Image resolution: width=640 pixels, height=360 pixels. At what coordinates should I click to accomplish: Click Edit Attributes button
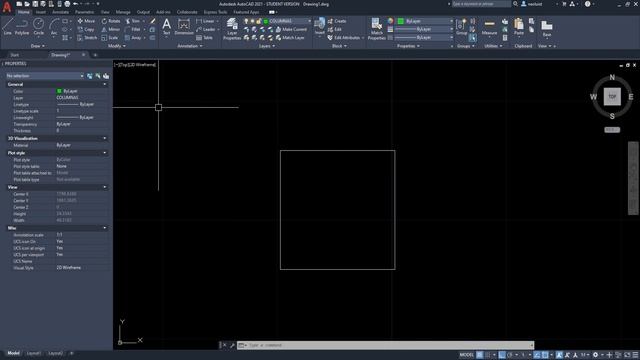pos(345,38)
